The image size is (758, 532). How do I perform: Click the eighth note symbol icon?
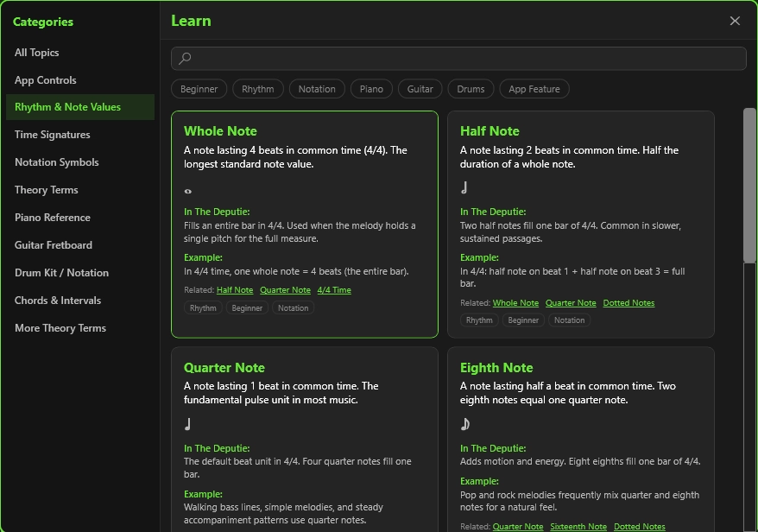(x=465, y=424)
